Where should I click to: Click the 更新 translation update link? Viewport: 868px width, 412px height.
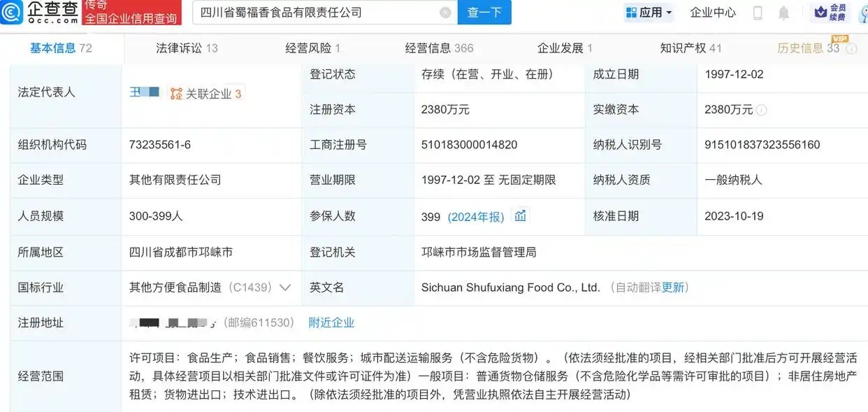[673, 287]
